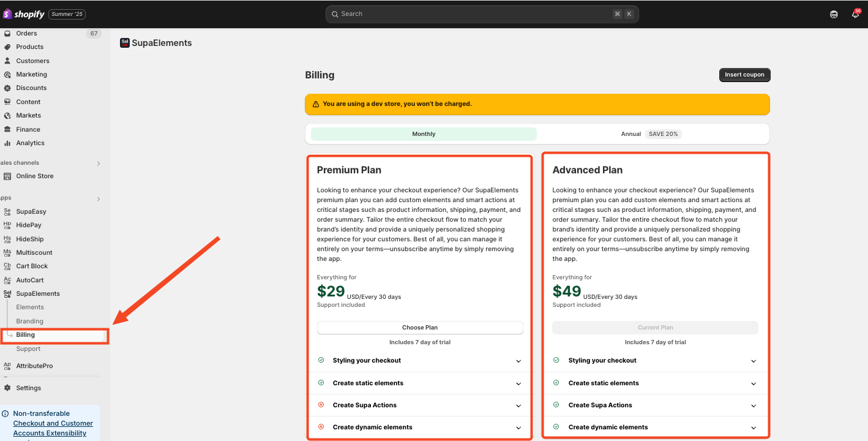Switch to Annual billing tab

(651, 134)
